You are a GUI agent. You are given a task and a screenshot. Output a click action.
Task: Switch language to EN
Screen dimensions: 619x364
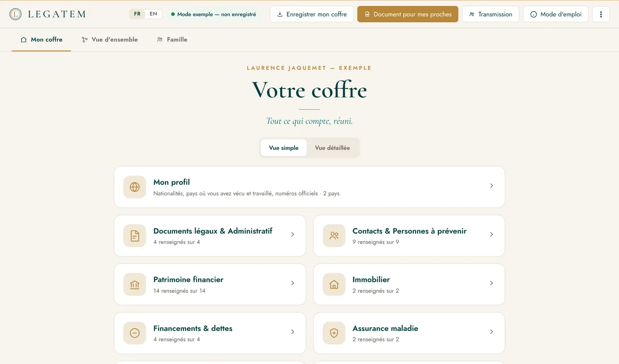[x=154, y=14]
